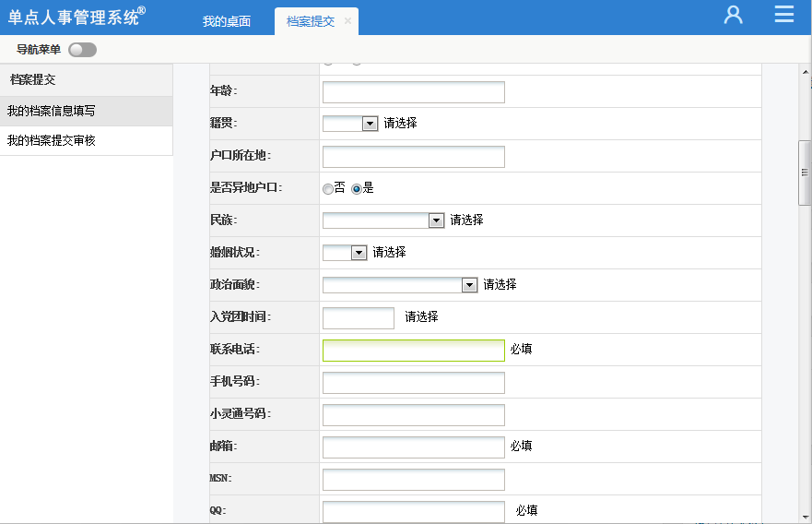Open the 民族 dropdown

[383, 220]
